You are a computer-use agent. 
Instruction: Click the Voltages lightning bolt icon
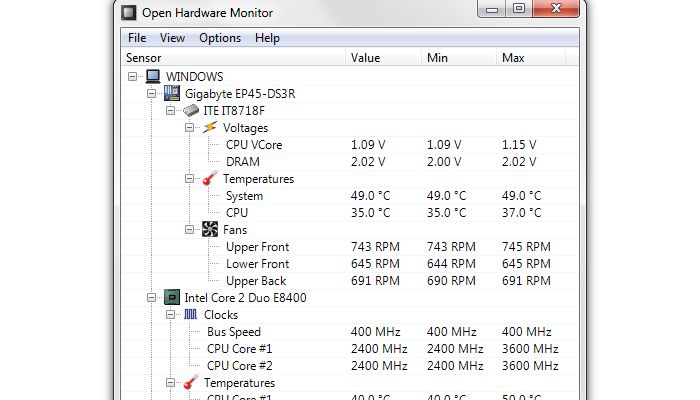coord(210,127)
